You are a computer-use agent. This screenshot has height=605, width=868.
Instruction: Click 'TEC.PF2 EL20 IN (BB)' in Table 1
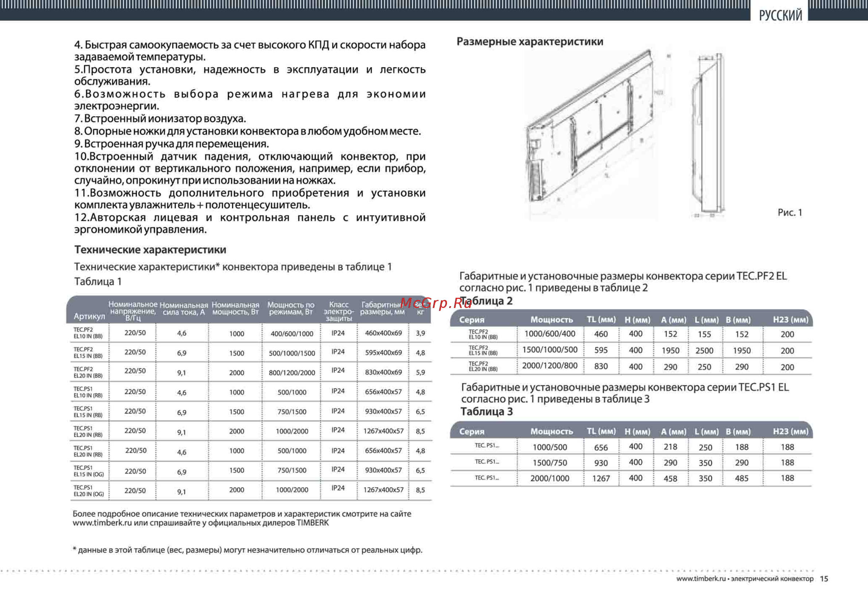click(88, 372)
